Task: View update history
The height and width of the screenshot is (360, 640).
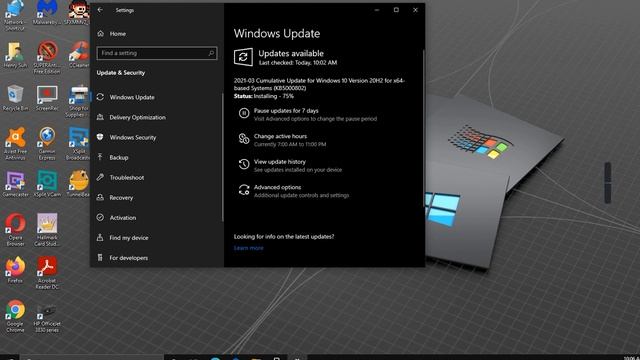Action: [x=290, y=165]
